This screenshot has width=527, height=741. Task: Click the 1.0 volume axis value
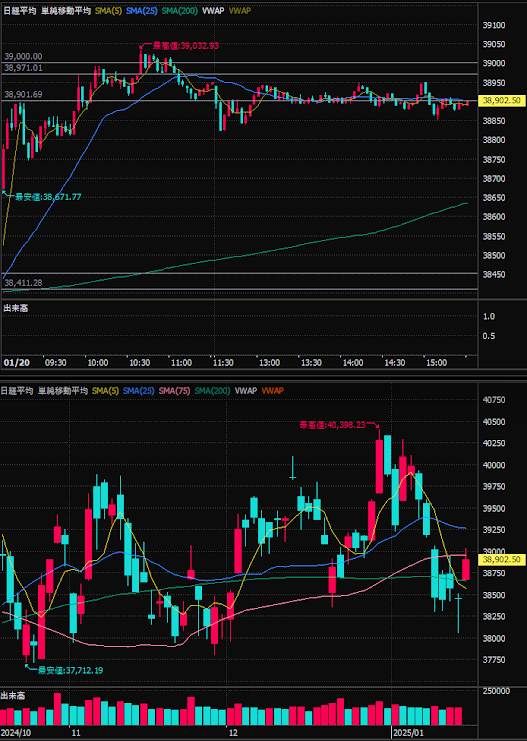[x=489, y=317]
